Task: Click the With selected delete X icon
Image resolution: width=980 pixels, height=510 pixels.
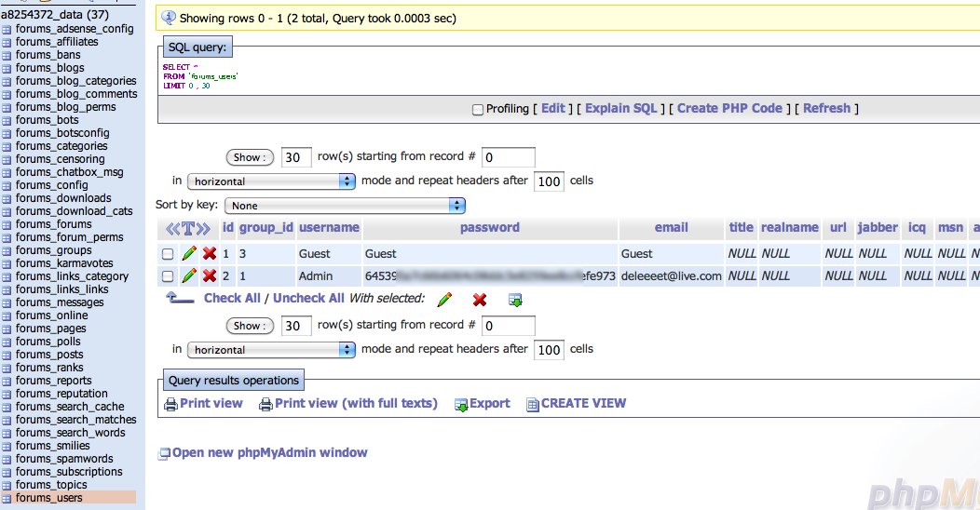Action: [480, 300]
